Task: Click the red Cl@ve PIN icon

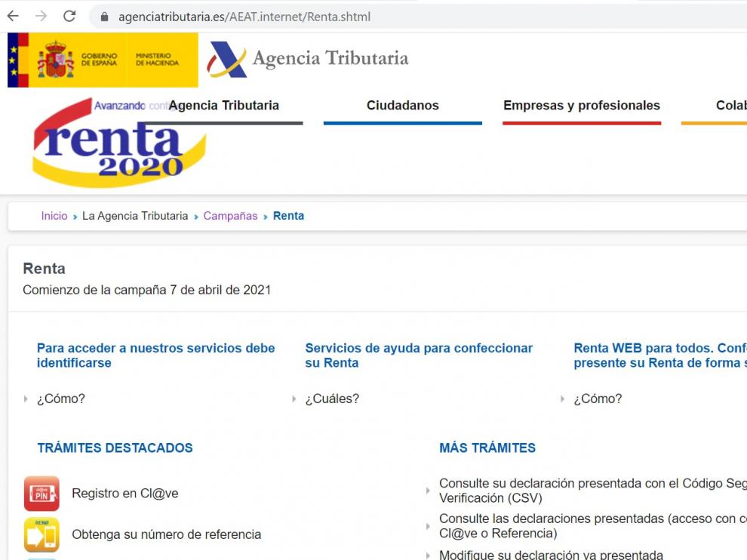Action: coord(42,494)
